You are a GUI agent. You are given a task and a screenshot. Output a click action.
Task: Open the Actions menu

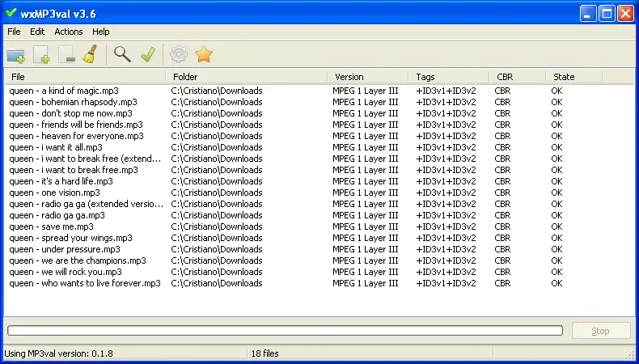pos(69,32)
